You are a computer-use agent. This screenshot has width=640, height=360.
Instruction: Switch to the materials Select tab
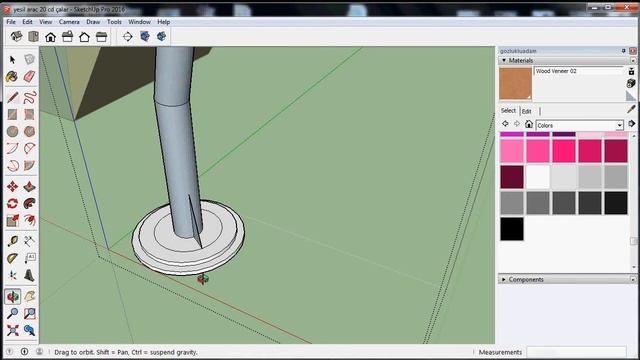pos(508,111)
